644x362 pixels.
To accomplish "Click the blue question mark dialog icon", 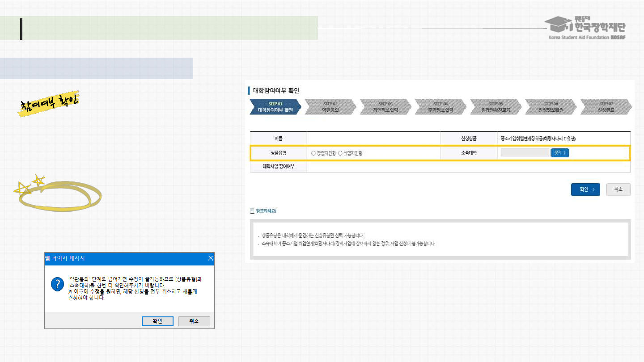I will 57,284.
